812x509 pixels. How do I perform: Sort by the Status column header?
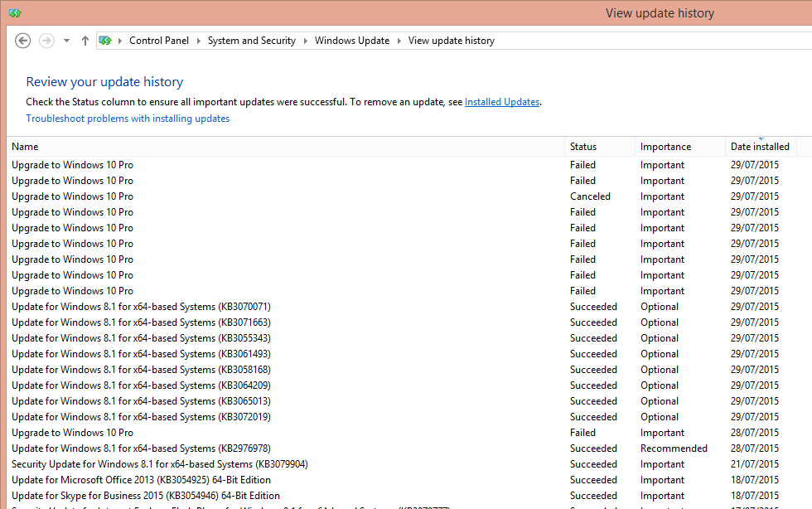coord(600,147)
